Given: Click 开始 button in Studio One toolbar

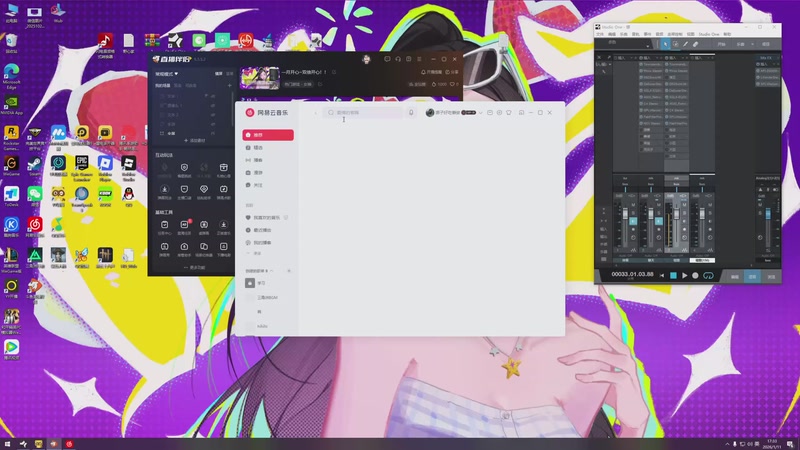Looking at the screenshot, I should [721, 44].
